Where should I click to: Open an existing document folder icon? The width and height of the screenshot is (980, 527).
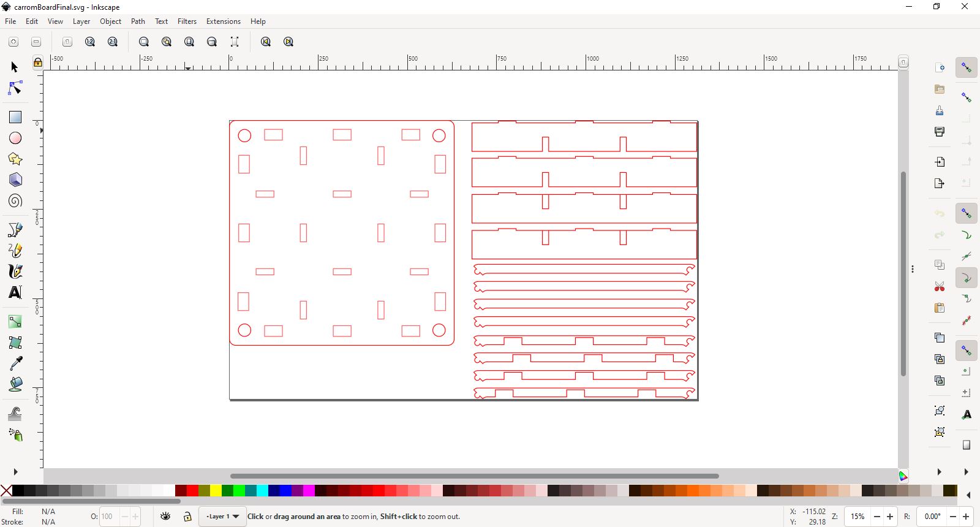click(940, 89)
